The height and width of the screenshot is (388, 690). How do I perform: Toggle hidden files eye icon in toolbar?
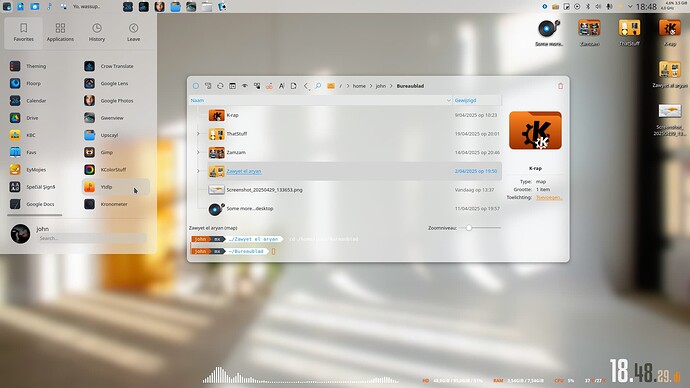click(245, 86)
